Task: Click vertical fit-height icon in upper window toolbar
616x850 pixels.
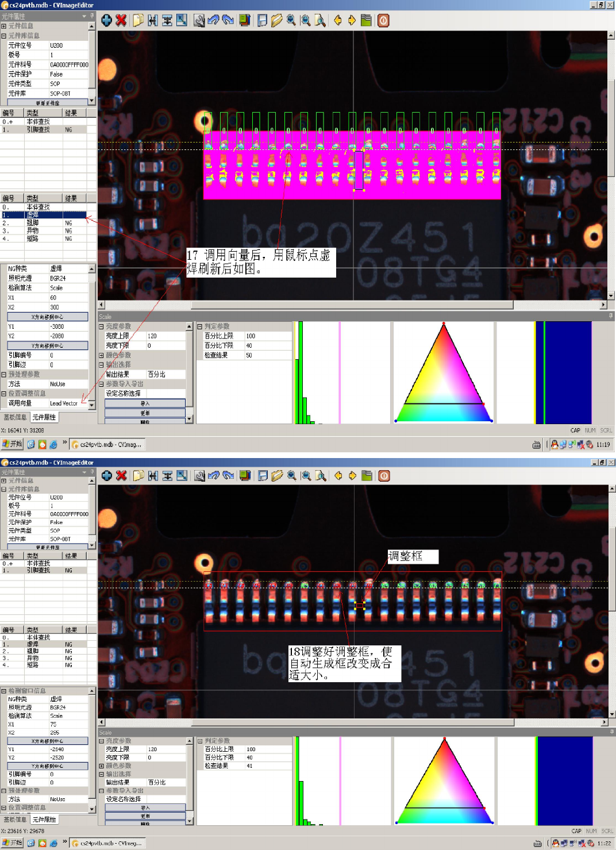Action: point(167,21)
